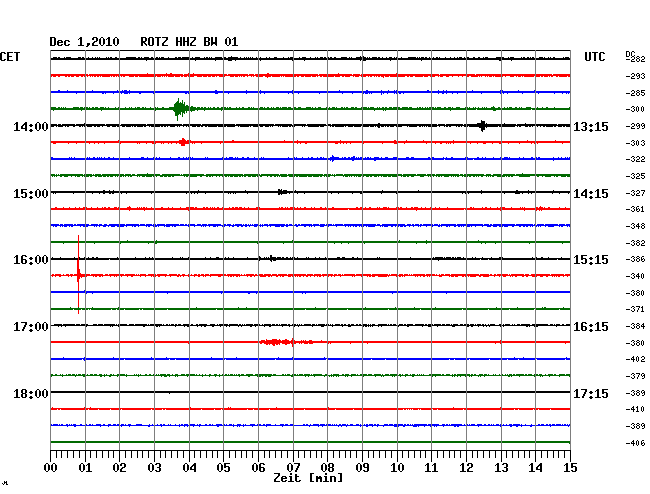Screen dimensions: 650x494
Task: Click minute tick label 01
Action: (85, 468)
